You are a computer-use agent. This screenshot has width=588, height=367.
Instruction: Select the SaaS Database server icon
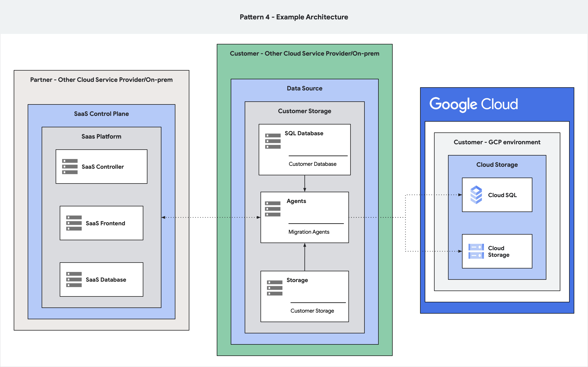[x=74, y=280]
